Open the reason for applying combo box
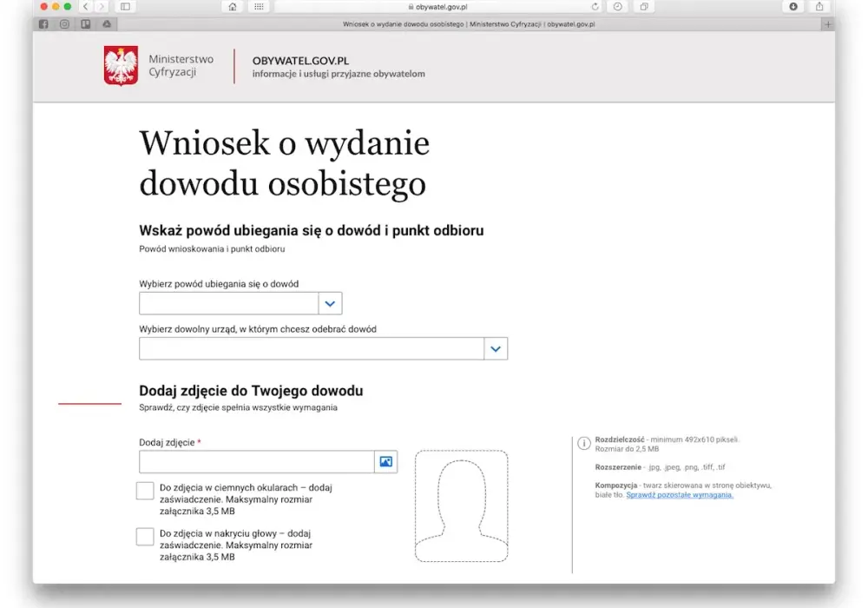Screen dimensions: 868x608 click(x=240, y=303)
